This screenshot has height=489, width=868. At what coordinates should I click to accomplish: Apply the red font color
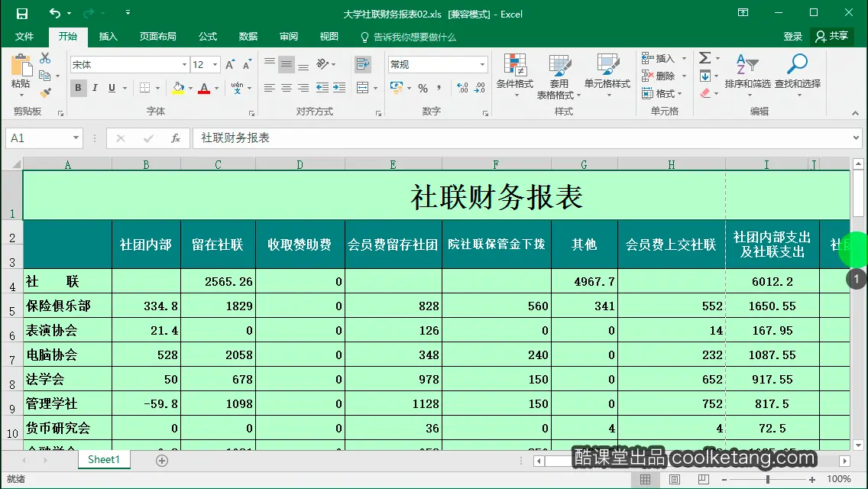(x=204, y=88)
